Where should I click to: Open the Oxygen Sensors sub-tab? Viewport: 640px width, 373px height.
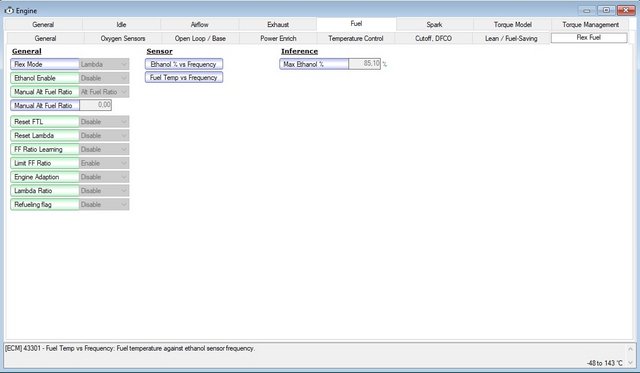[x=123, y=38]
